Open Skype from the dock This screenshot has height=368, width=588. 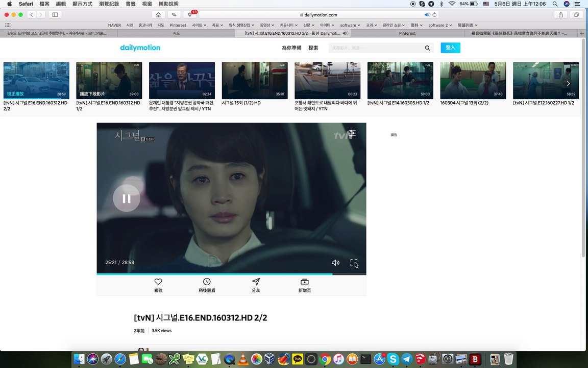click(393, 359)
